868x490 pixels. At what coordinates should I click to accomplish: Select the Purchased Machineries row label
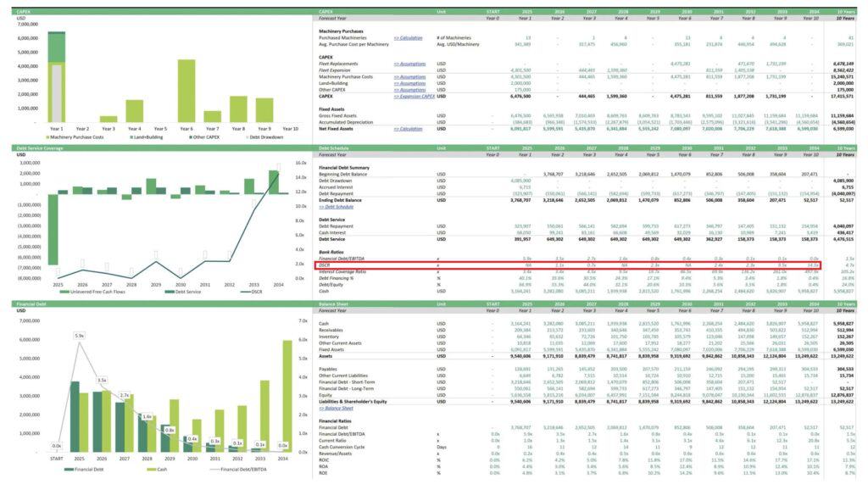(x=342, y=37)
